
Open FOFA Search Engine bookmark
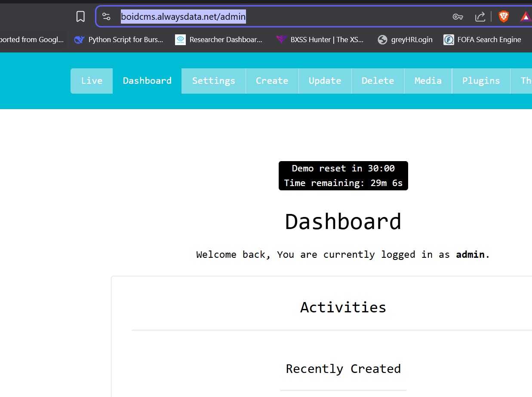tap(483, 40)
